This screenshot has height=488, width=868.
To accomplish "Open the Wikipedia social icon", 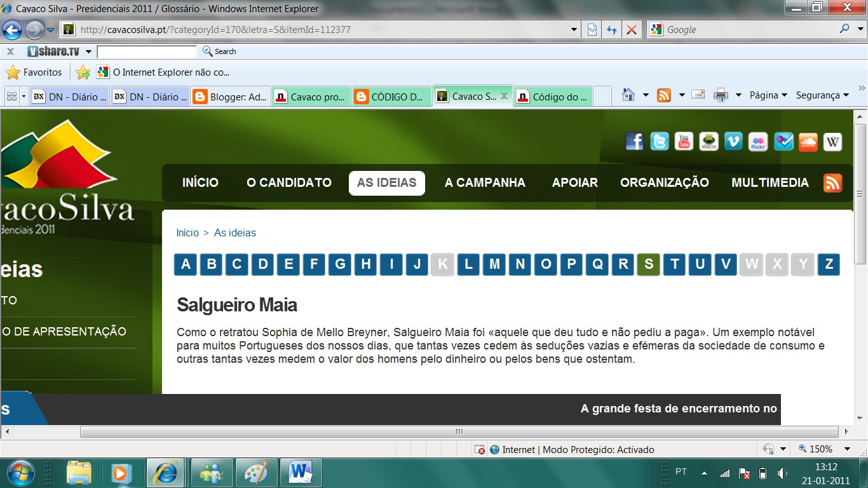I will [x=832, y=141].
